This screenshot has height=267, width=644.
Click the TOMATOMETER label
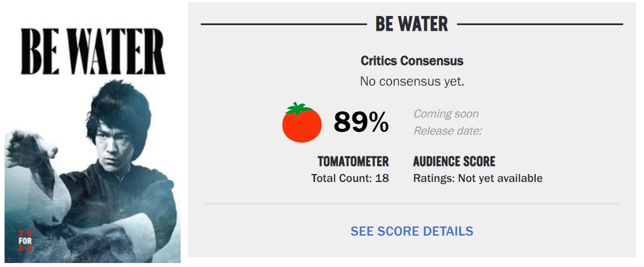353,161
